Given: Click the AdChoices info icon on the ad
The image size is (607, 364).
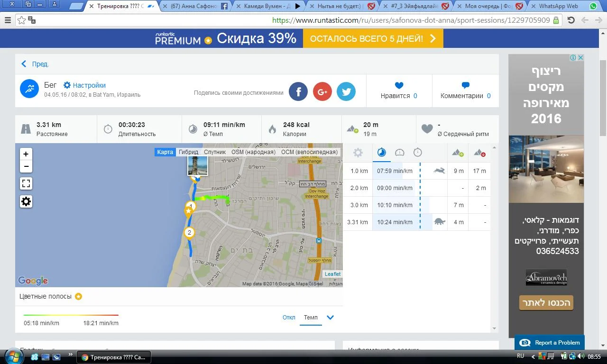Looking at the screenshot, I should click(x=573, y=57).
